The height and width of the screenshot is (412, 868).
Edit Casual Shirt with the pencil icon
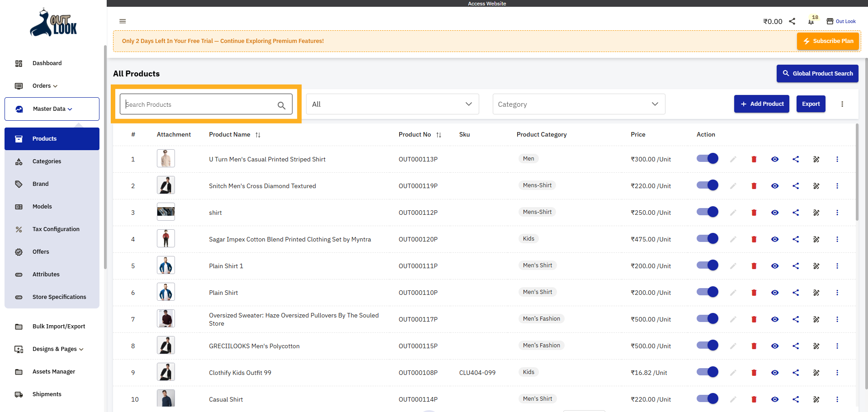click(733, 399)
